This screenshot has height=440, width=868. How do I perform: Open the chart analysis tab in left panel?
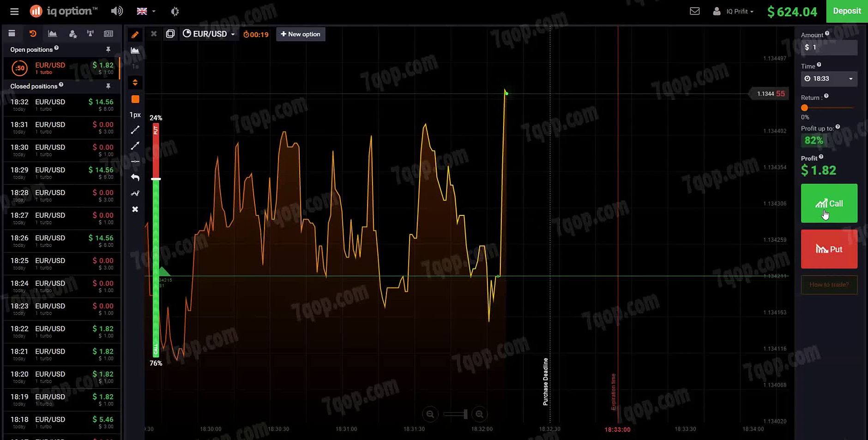(53, 33)
